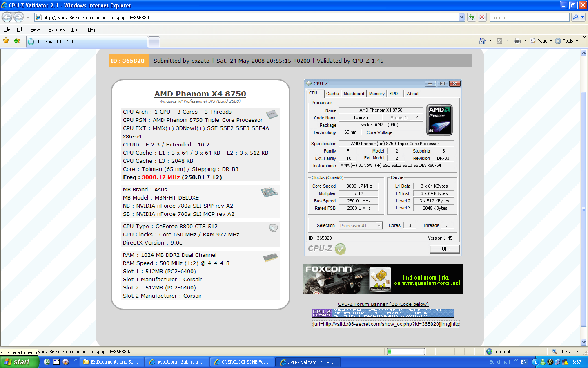This screenshot has width=588, height=368.
Task: Click the CPU-Z Validator forum banner image
Action: pyautogui.click(x=383, y=313)
